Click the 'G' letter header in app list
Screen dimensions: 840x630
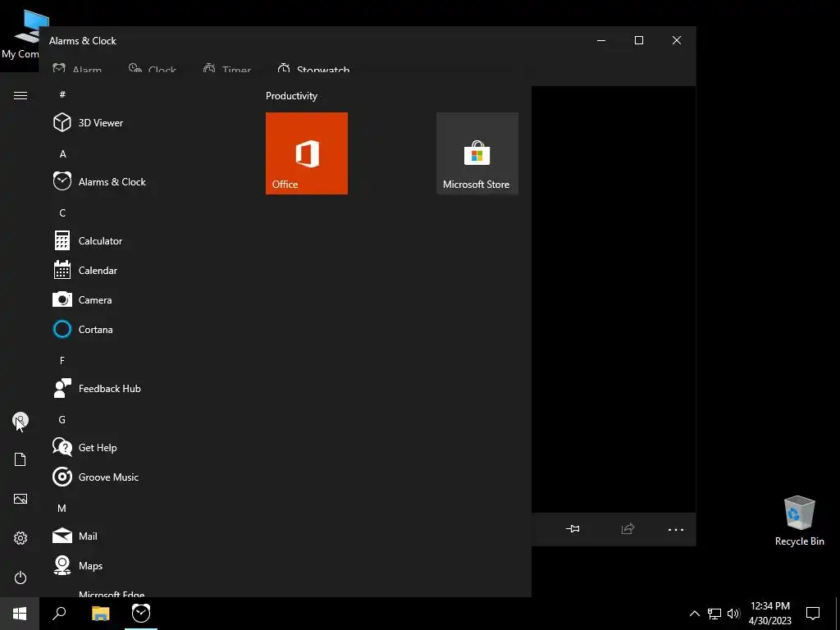coord(62,419)
